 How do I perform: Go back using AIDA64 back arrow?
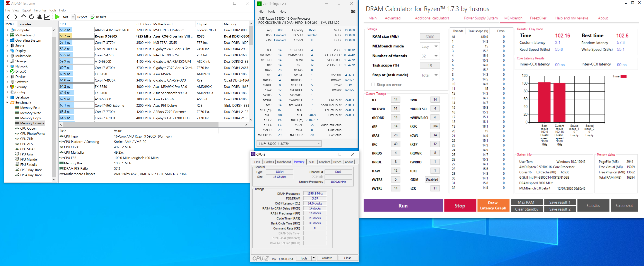click(8, 17)
